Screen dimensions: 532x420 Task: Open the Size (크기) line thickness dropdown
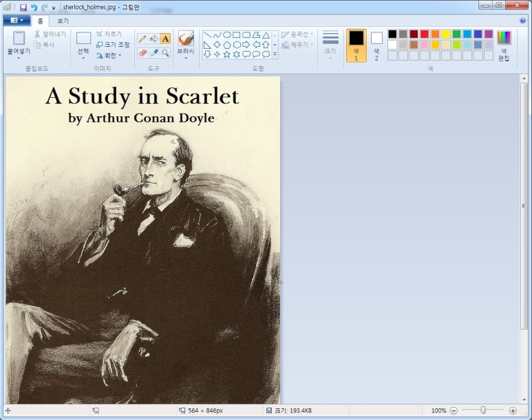330,45
